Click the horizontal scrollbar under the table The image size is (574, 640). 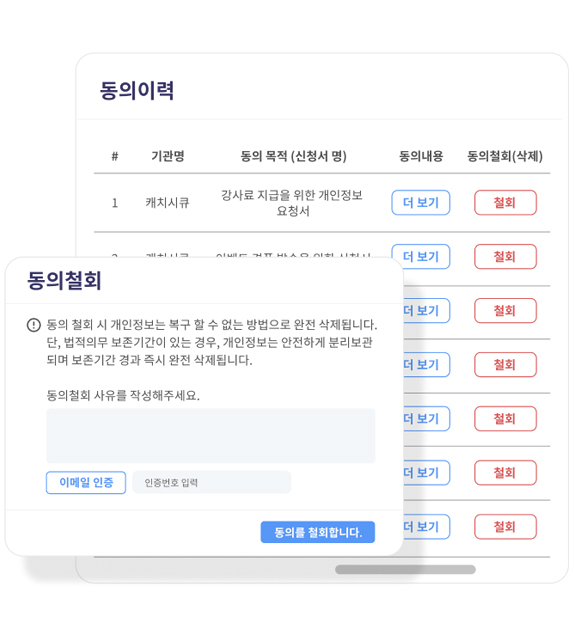click(405, 569)
